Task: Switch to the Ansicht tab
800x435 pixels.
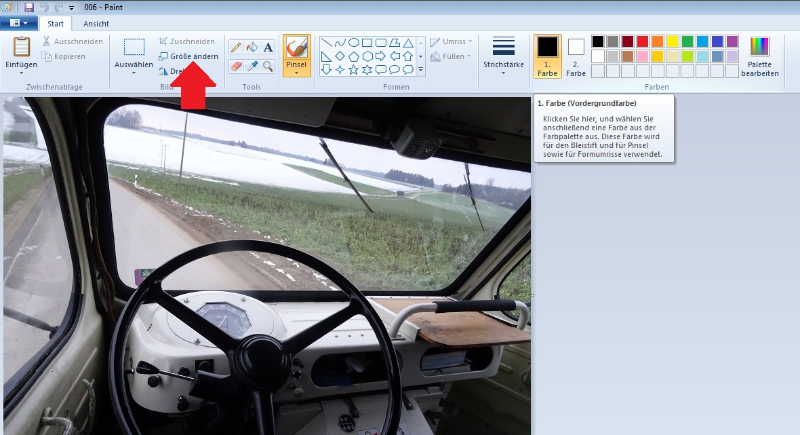Action: pyautogui.click(x=97, y=23)
